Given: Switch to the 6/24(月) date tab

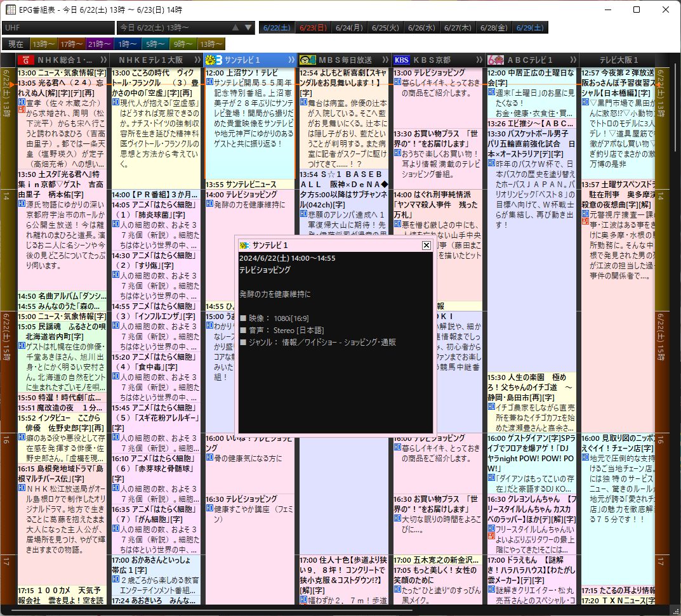Looking at the screenshot, I should pyautogui.click(x=349, y=28).
